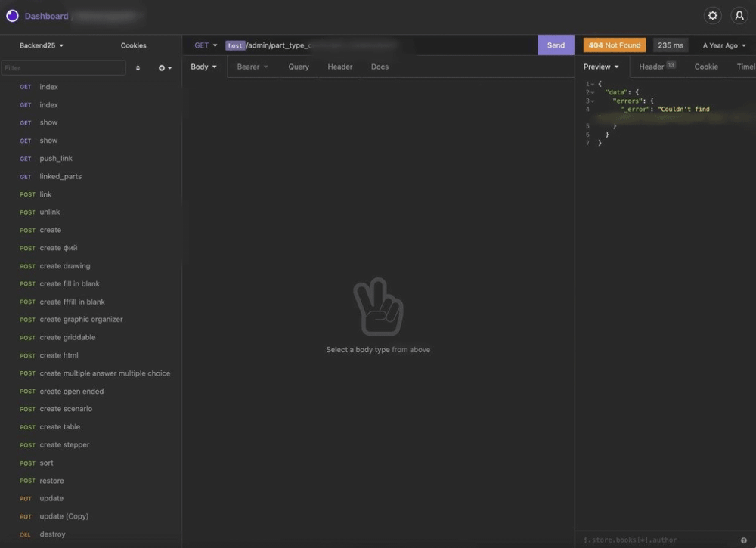Screen dimensions: 756x548
Task: Open the Backend25 environment dropdown
Action: [x=42, y=45]
